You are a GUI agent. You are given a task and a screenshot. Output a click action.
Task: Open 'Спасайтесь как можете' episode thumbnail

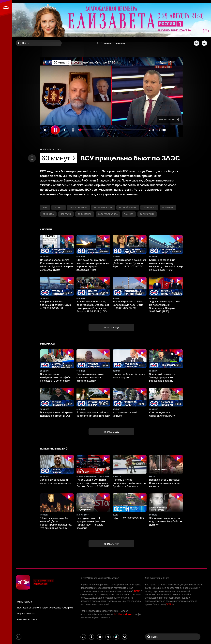pyautogui.click(x=93, y=245)
